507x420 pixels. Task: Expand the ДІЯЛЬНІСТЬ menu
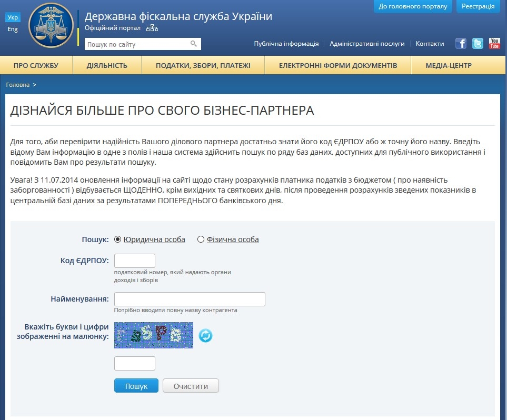point(107,66)
